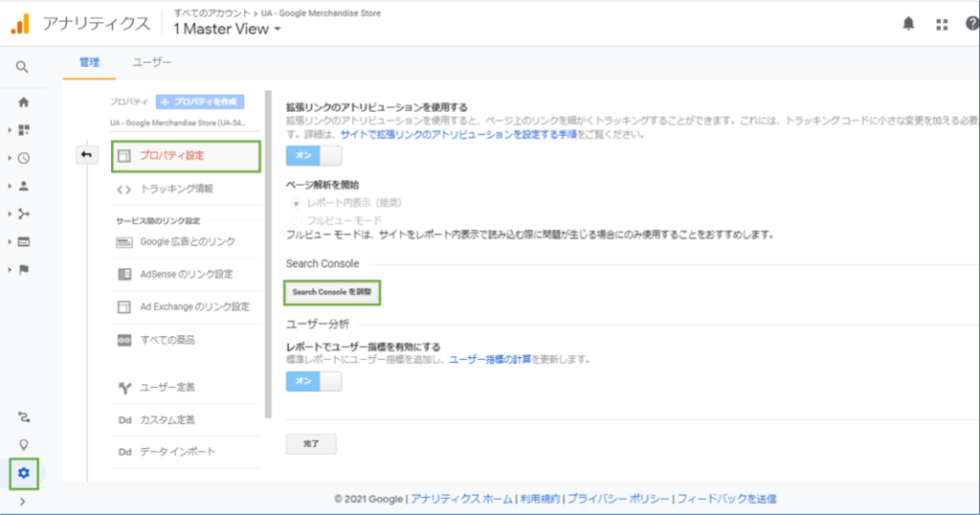Open AdSense のリンク設定 menu item
The image size is (980, 515).
(187, 275)
